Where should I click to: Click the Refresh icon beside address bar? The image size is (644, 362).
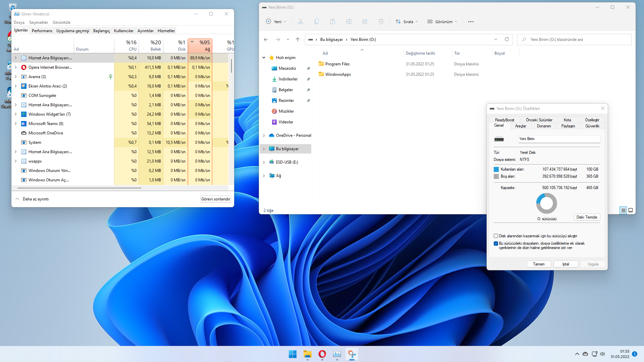point(507,40)
